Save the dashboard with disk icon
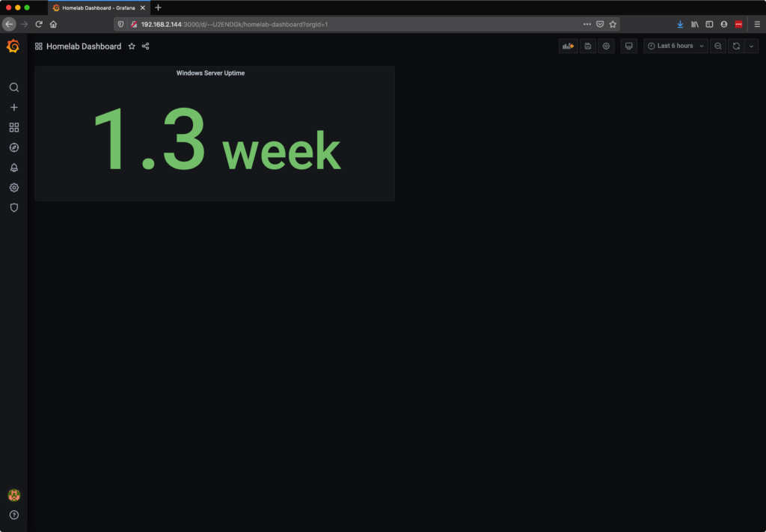This screenshot has height=532, width=766. [x=588, y=46]
